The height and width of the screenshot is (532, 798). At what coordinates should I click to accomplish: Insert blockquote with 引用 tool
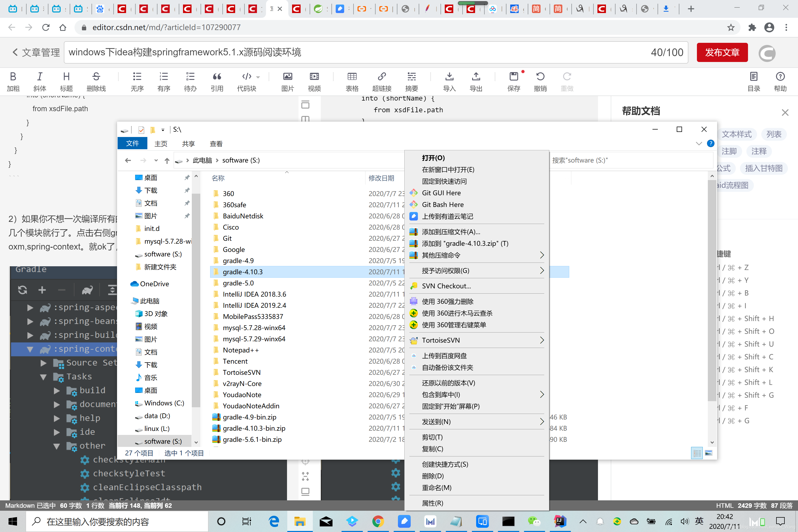[x=217, y=81]
